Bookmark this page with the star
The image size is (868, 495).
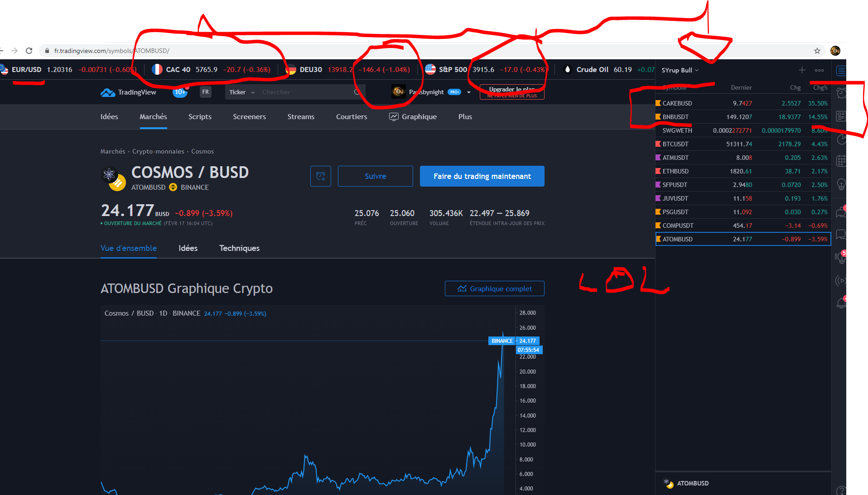click(817, 51)
